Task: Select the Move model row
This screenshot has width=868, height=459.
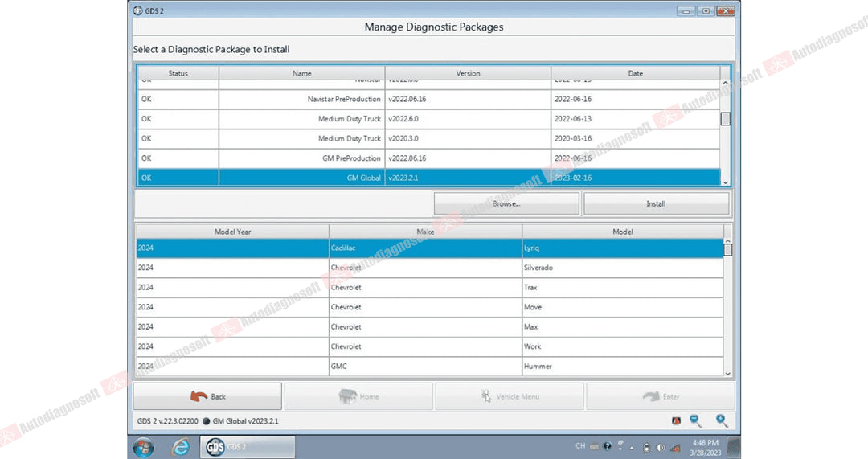Action: 430,307
